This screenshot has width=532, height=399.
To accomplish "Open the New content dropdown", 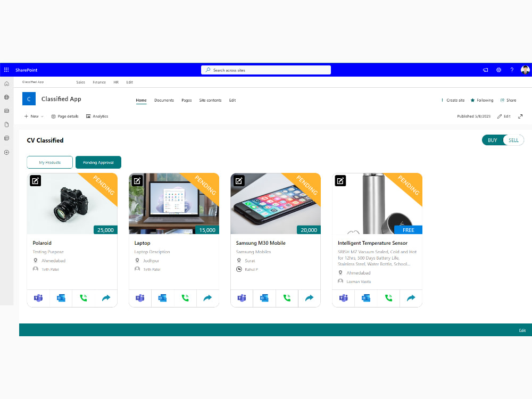I will click(x=33, y=116).
